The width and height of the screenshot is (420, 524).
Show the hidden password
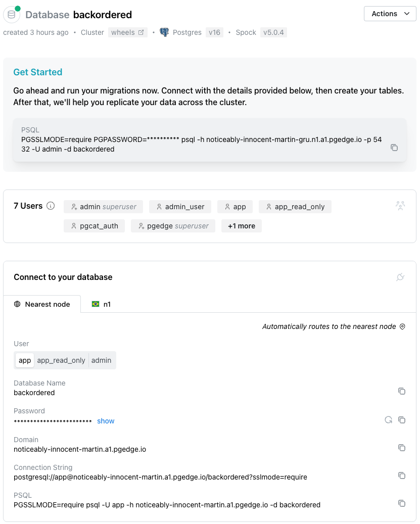(x=105, y=420)
